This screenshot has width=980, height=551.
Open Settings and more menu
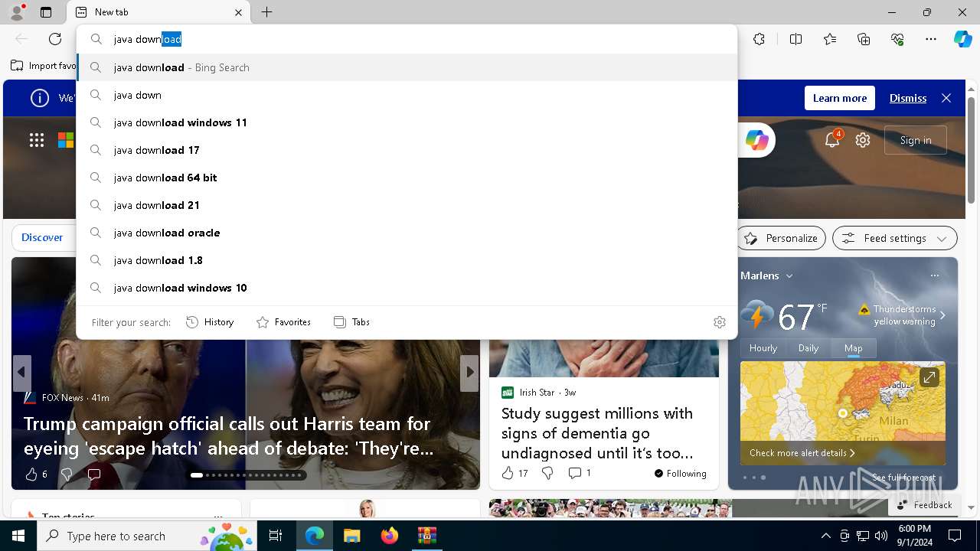point(931,39)
